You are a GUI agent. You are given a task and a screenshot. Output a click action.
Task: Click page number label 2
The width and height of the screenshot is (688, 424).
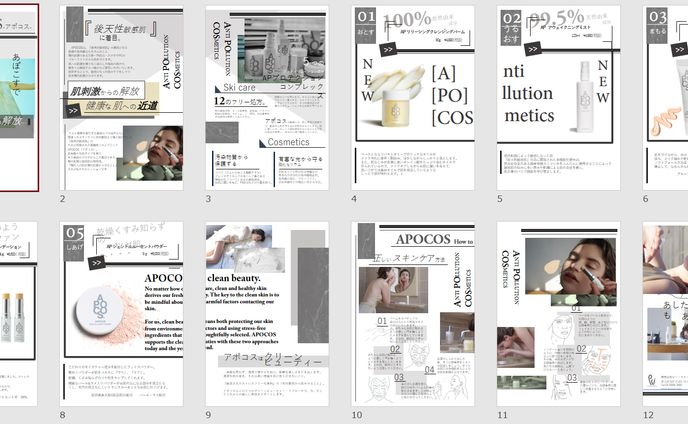click(x=62, y=199)
